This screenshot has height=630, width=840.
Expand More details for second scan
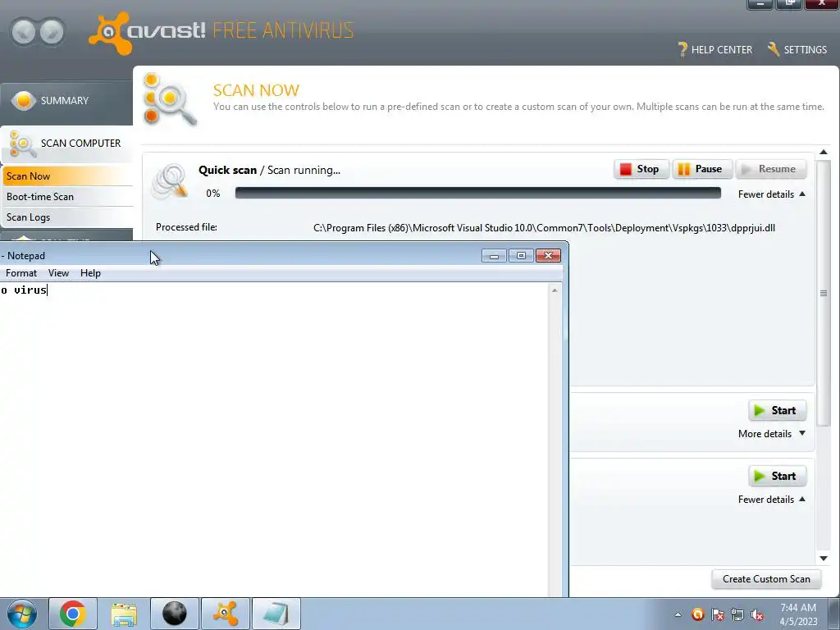click(x=771, y=434)
